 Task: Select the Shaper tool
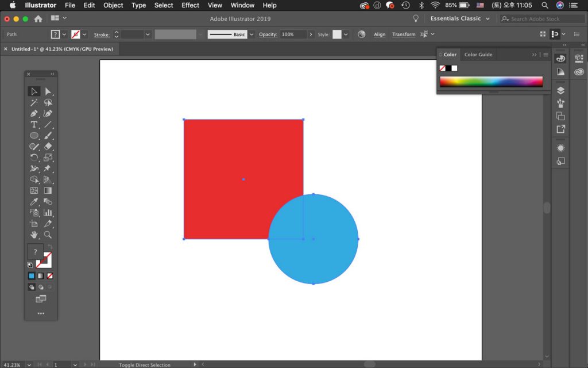coord(34,147)
